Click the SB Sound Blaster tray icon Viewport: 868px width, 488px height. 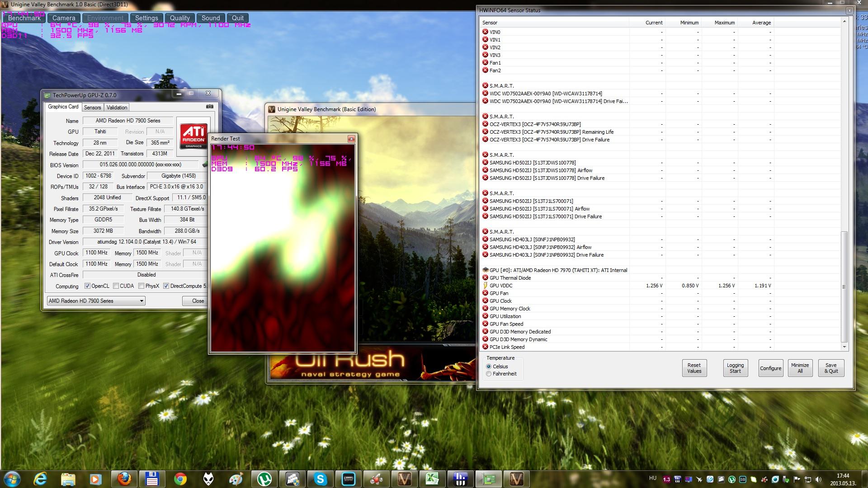[x=743, y=479]
